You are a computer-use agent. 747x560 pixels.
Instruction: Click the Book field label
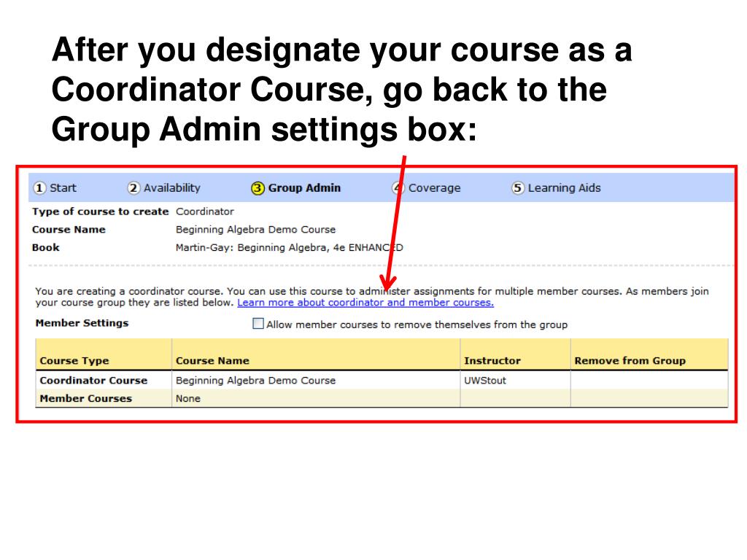[46, 248]
